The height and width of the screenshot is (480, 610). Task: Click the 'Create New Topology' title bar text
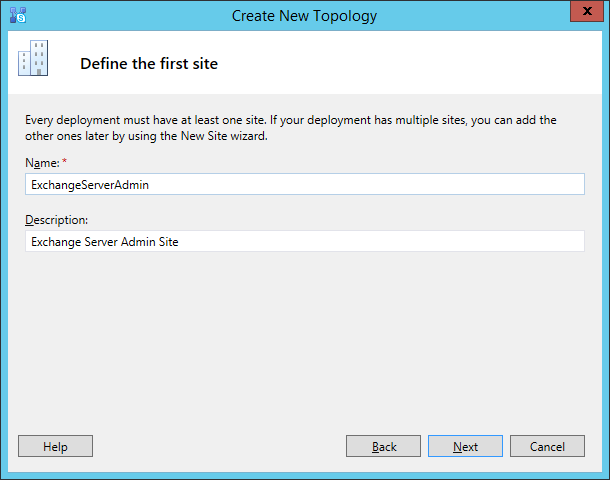click(304, 16)
